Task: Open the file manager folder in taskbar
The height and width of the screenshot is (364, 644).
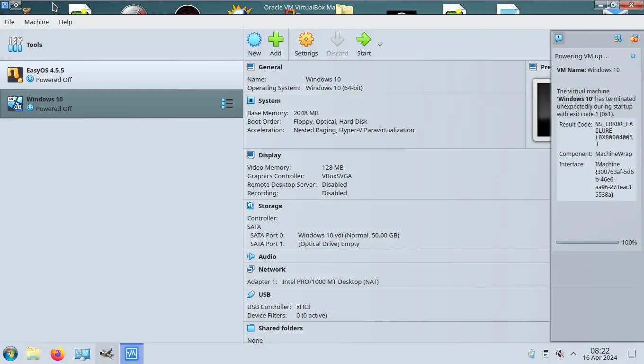Action: (x=33, y=354)
